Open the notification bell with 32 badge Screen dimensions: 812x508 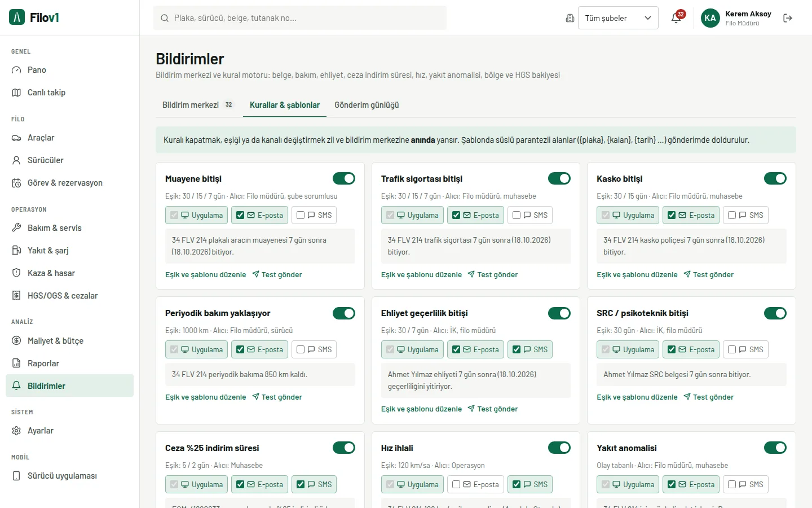click(676, 18)
